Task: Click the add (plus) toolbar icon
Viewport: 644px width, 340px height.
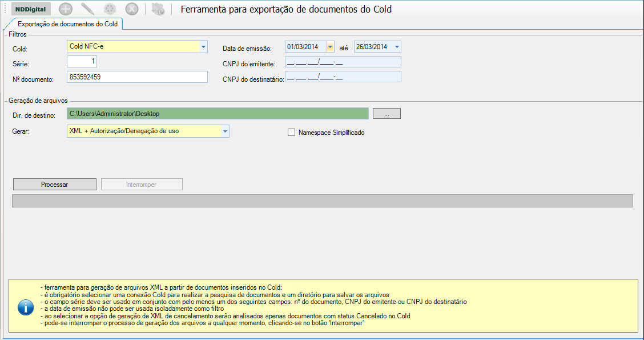Action: [x=66, y=9]
